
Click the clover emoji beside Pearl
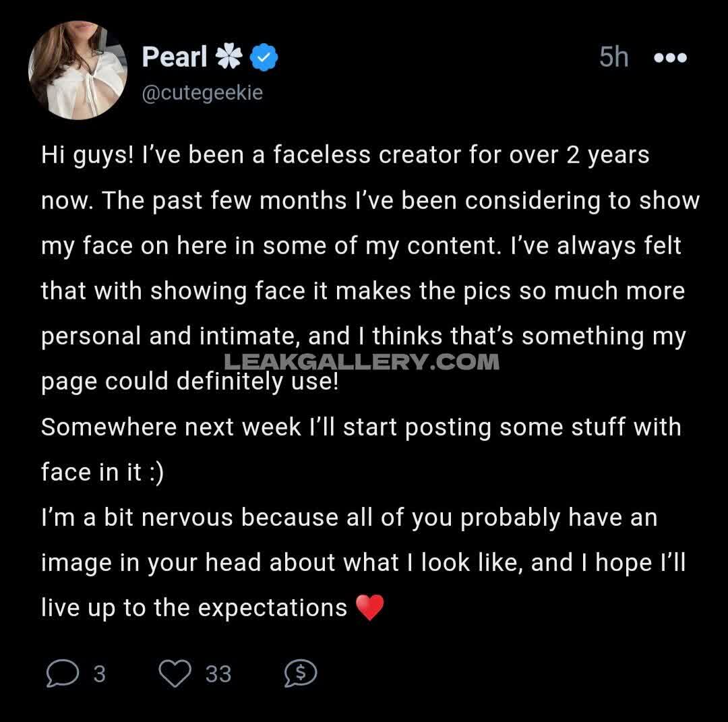coord(229,58)
